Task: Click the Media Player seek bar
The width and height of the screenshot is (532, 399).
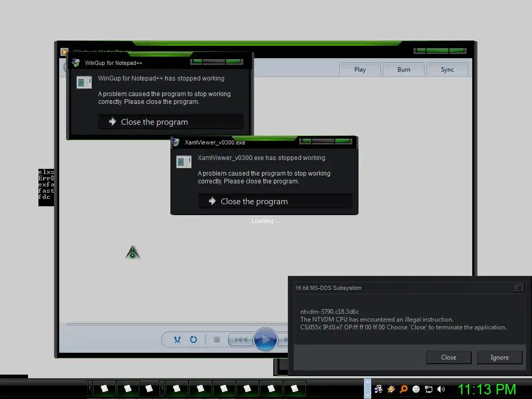Action: pos(177,324)
